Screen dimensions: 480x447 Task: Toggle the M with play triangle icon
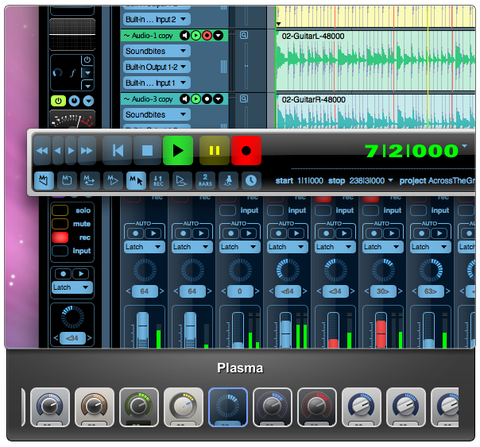click(112, 181)
